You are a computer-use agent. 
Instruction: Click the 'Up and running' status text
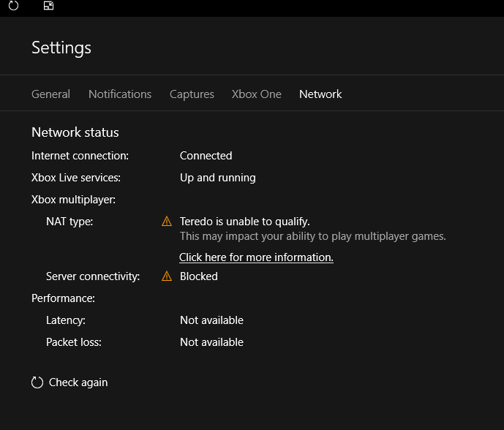pos(218,178)
